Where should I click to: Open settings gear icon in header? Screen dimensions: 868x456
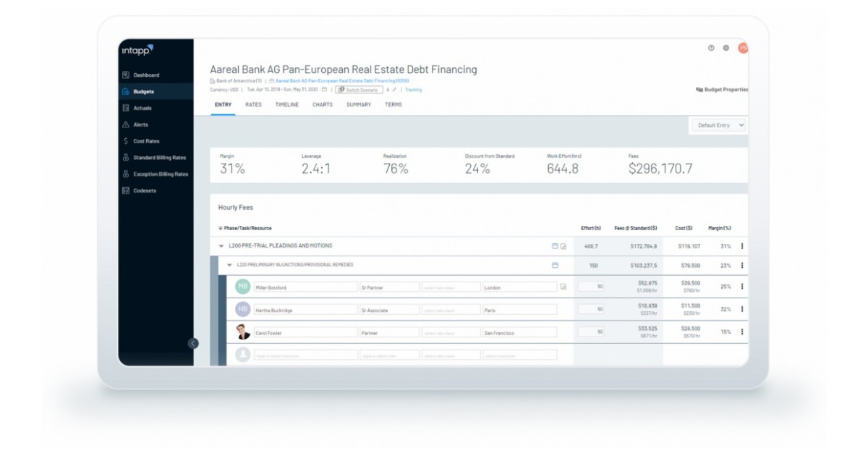(x=726, y=48)
